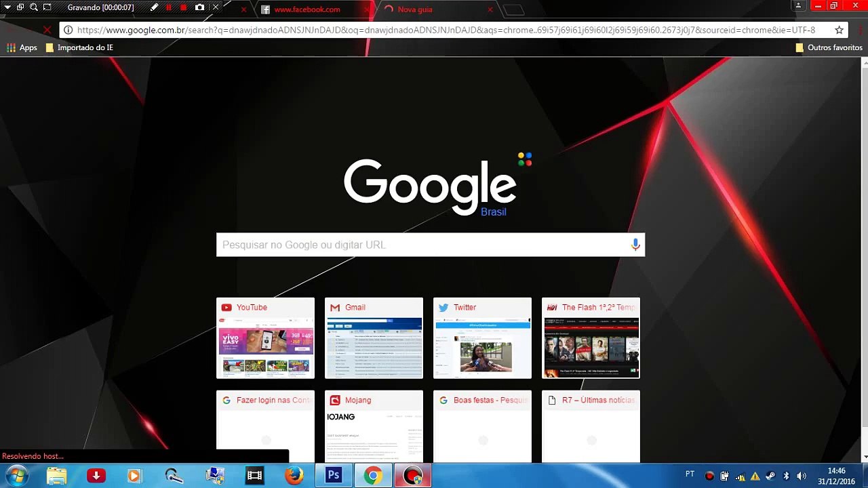868x488 pixels.
Task: Open the R7 Últimas notícias tile
Action: click(x=591, y=426)
